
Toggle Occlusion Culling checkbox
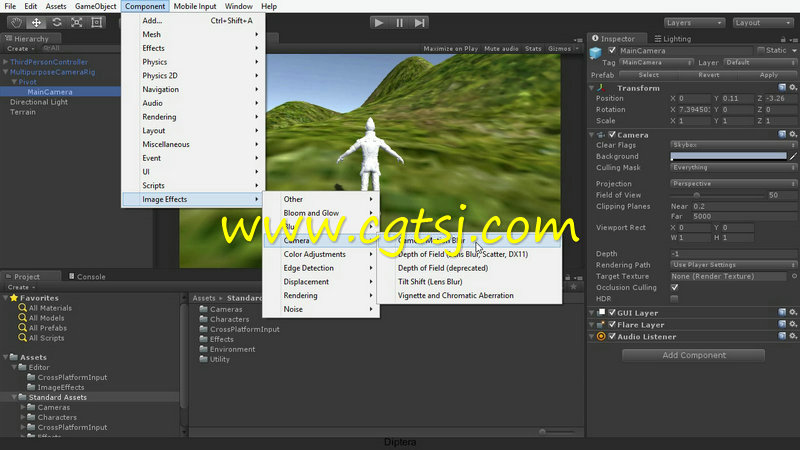(x=674, y=287)
